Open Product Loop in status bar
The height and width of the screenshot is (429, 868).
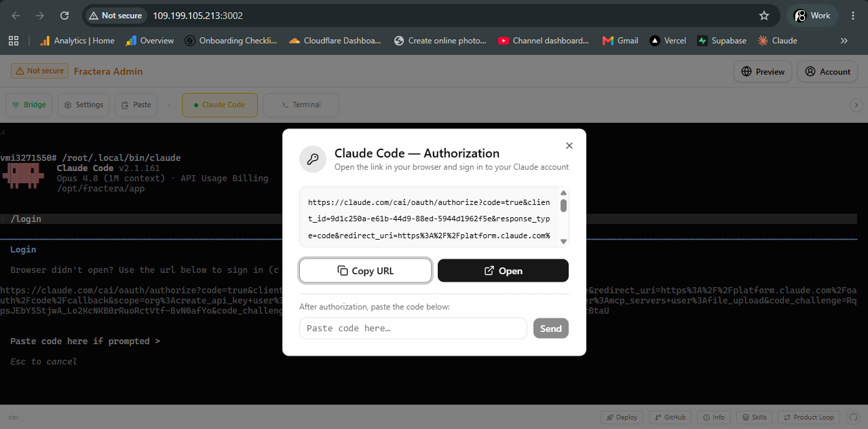[810, 417]
